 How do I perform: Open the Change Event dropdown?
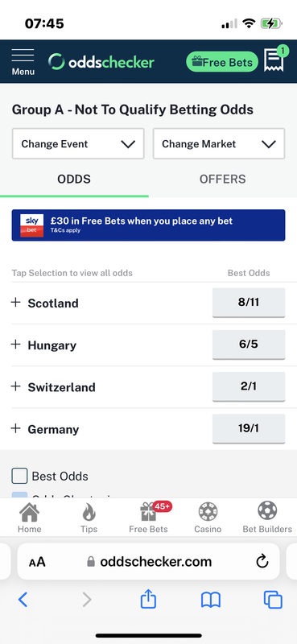[78, 144]
